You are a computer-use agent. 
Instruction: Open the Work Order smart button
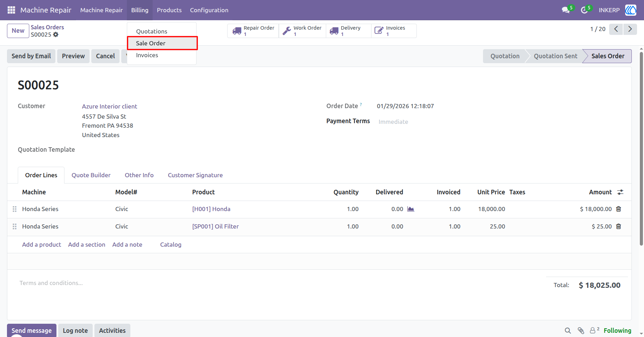(x=302, y=31)
